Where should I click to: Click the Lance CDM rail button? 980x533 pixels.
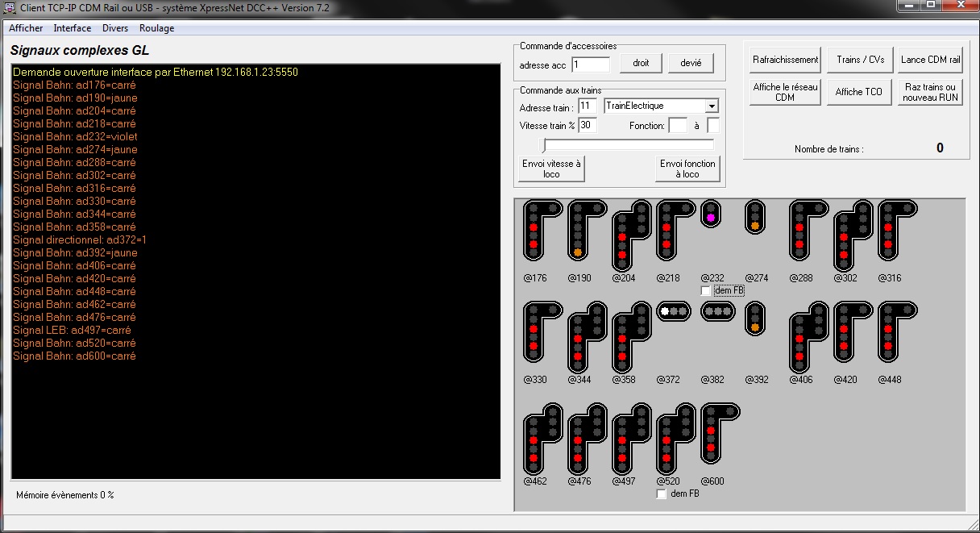point(930,60)
